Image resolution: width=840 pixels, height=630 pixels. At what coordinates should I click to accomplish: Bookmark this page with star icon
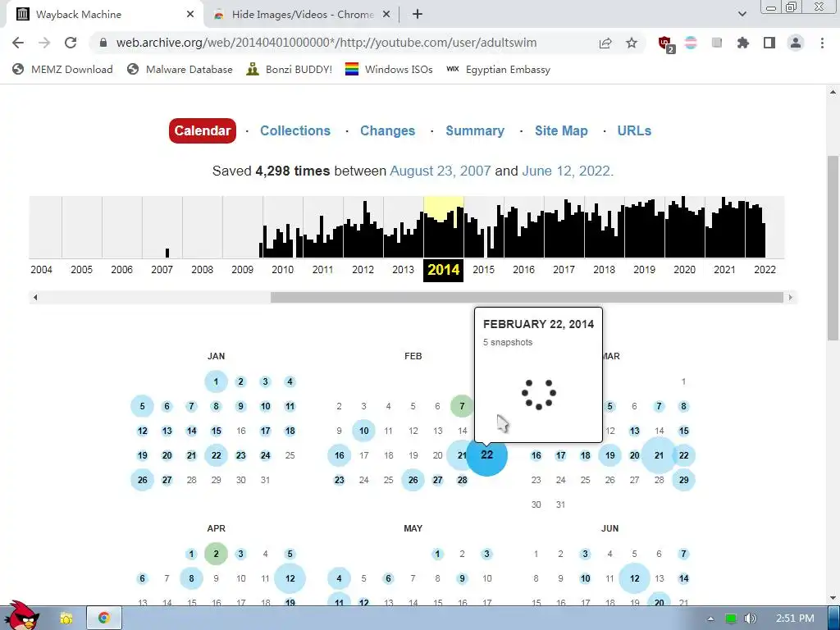[632, 43]
